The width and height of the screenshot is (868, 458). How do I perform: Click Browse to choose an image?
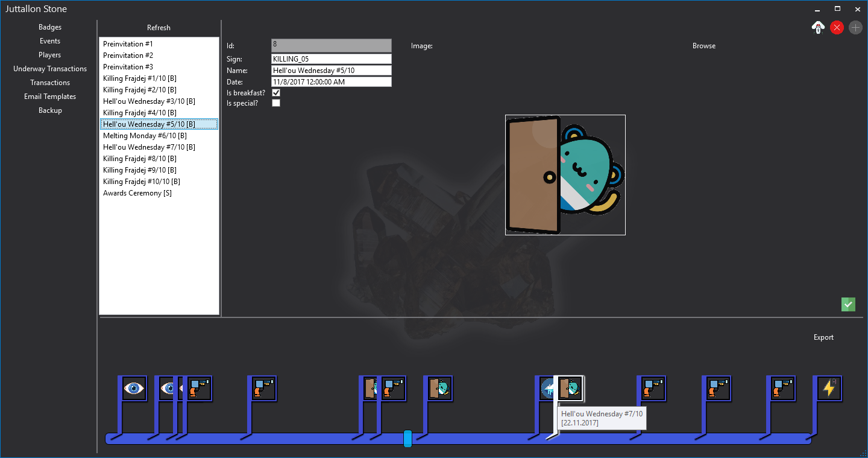(703, 46)
